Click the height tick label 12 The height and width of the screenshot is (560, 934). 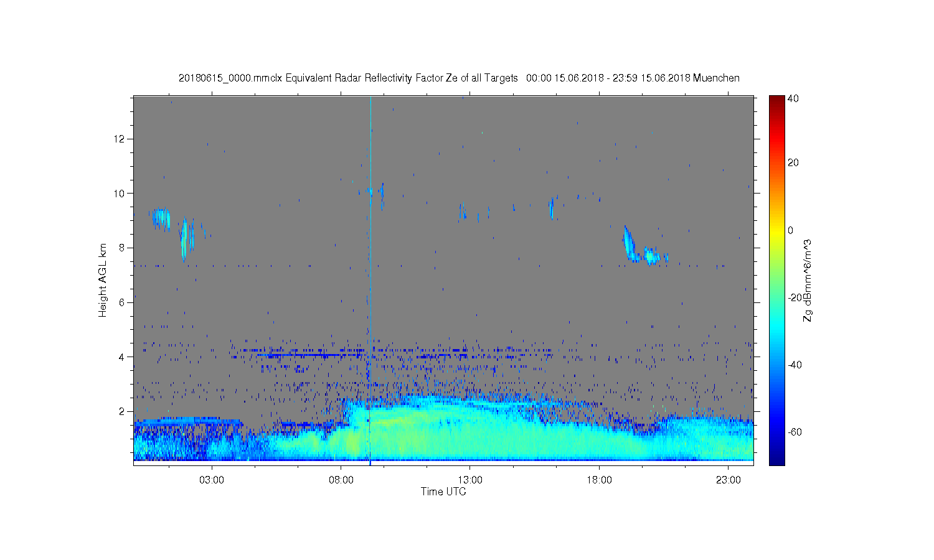[119, 139]
